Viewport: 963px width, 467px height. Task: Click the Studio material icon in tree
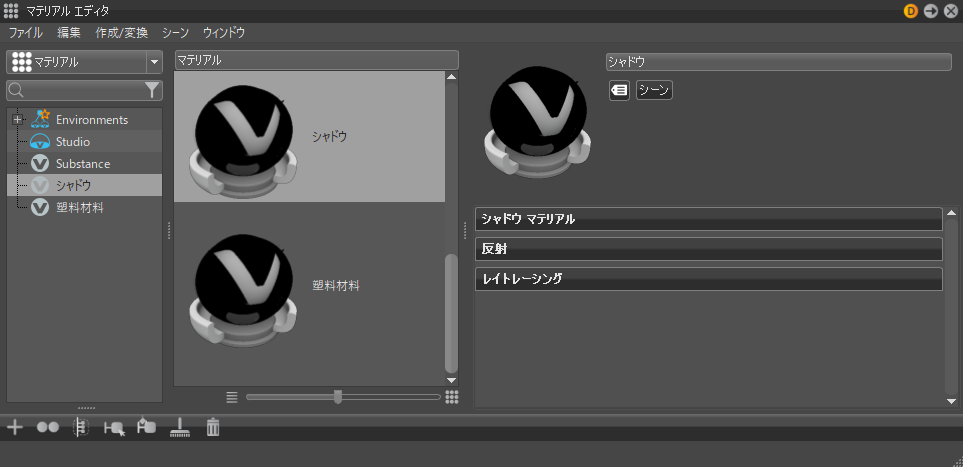(40, 142)
